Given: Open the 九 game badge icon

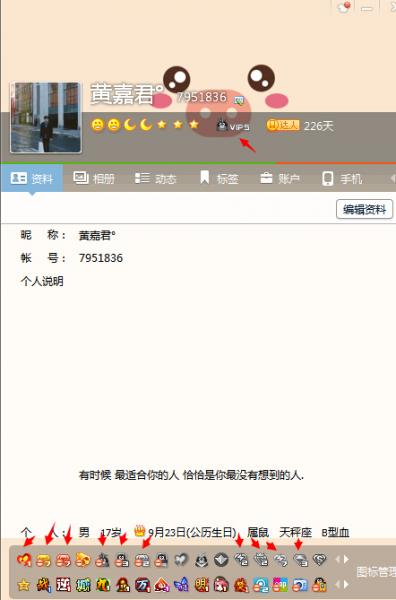Looking at the screenshot, I should pyautogui.click(x=103, y=585).
